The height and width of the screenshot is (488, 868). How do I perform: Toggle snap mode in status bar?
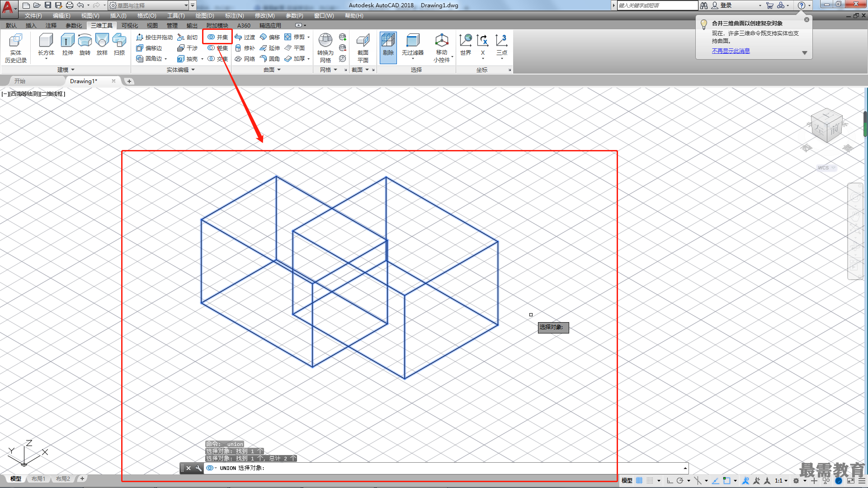point(650,480)
